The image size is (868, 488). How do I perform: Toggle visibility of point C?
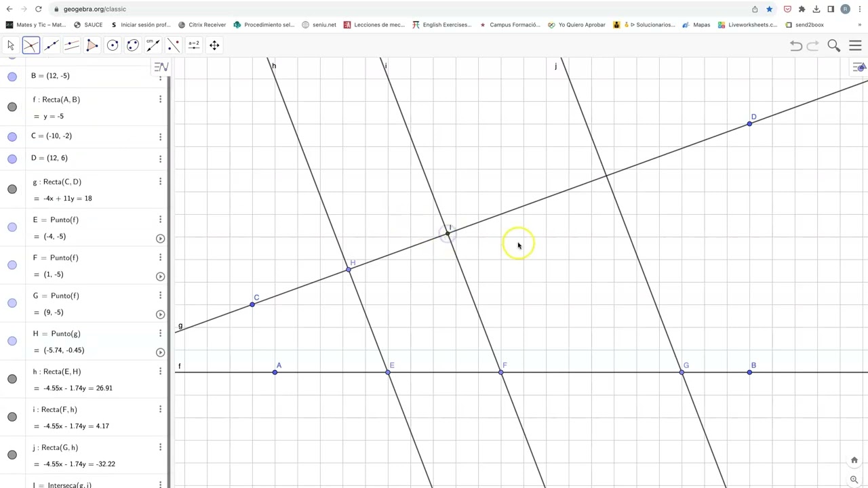point(12,137)
